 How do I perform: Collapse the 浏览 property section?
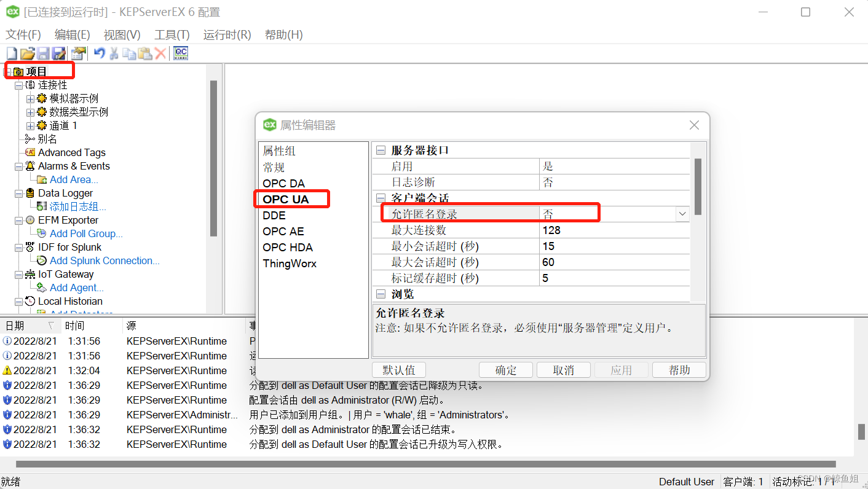pyautogui.click(x=381, y=294)
